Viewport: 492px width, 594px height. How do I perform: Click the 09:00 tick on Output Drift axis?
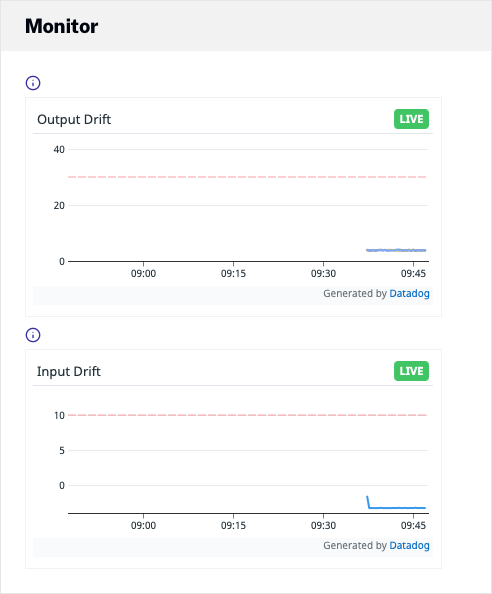[x=143, y=274]
